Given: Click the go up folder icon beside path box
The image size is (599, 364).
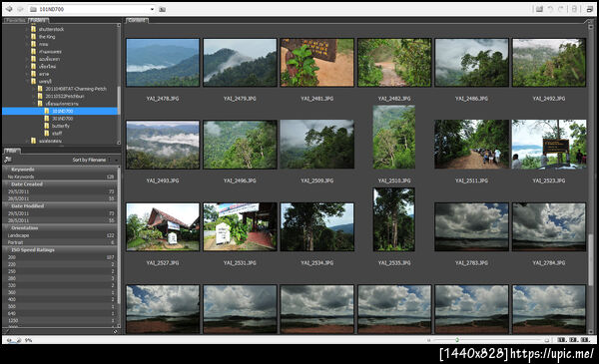Looking at the screenshot, I should (163, 9).
